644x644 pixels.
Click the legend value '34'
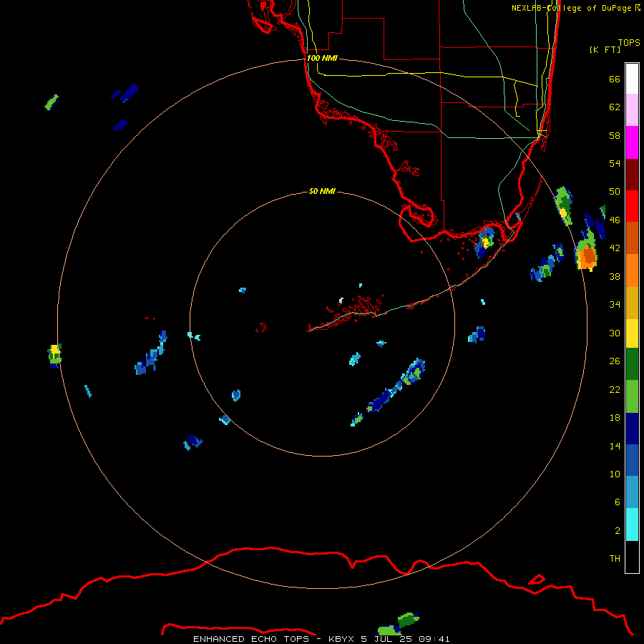pos(615,304)
